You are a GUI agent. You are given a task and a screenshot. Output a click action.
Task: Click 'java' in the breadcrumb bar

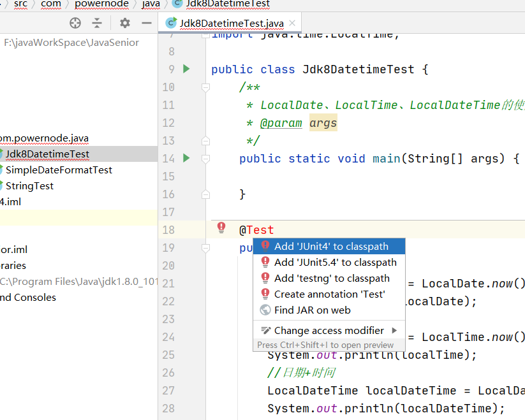click(x=151, y=4)
